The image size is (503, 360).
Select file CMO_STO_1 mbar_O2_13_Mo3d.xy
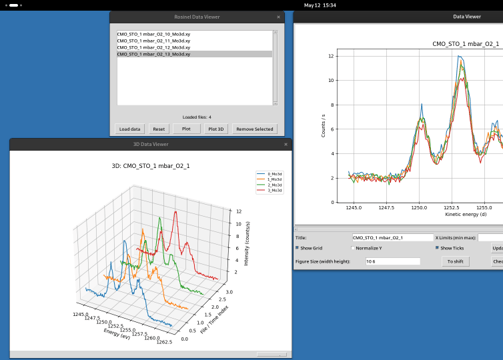point(194,54)
